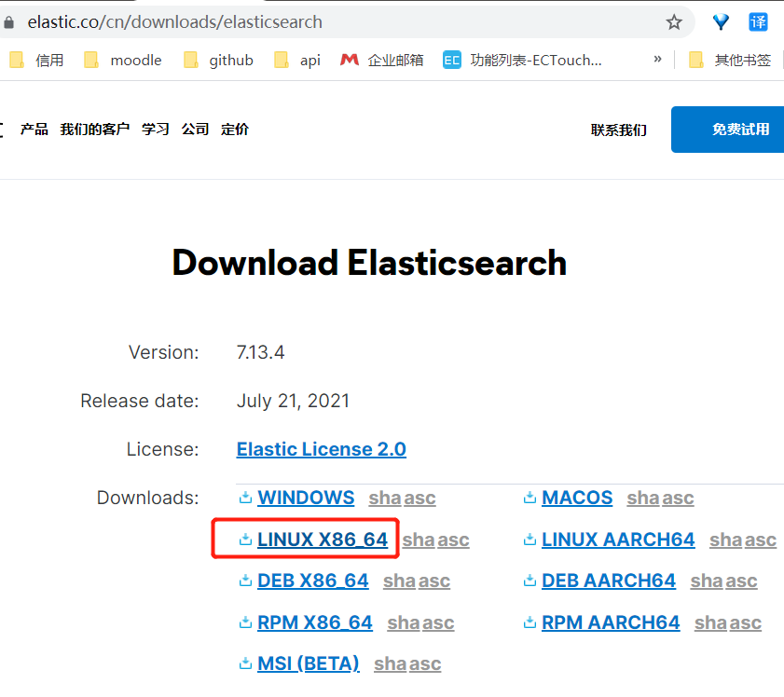Download the MACOS package

pyautogui.click(x=577, y=498)
